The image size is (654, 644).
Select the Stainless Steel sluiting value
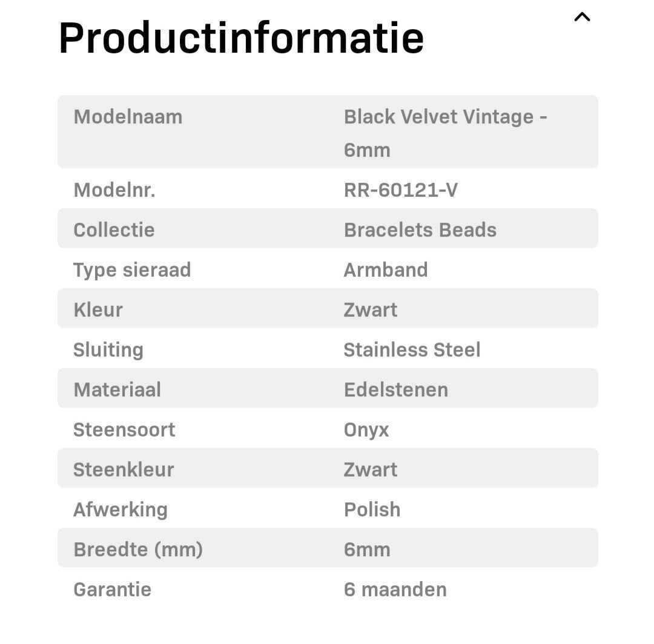point(412,350)
